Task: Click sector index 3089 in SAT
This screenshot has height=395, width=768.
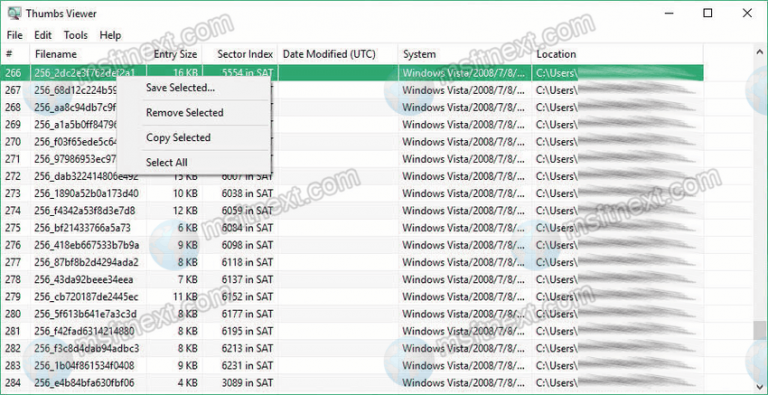Action: pos(247,383)
